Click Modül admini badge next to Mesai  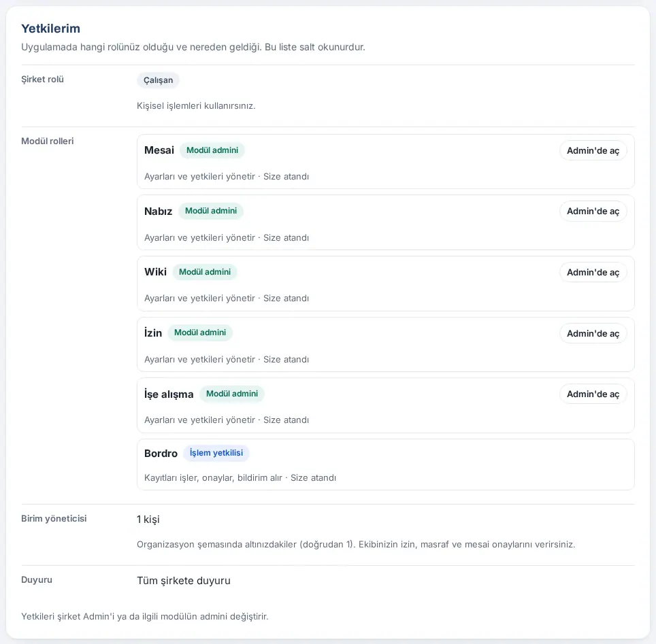pos(212,150)
